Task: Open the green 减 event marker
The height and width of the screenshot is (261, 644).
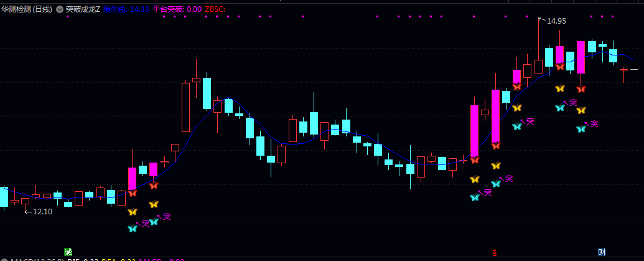Action: tap(68, 252)
